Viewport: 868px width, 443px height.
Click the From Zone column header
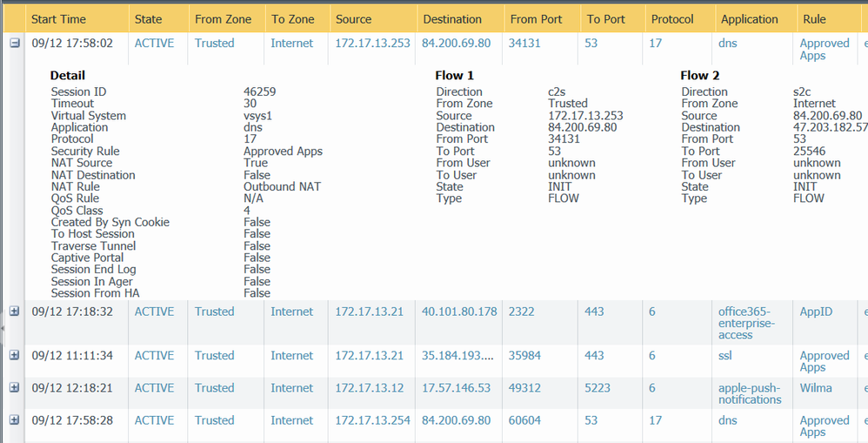(x=223, y=19)
